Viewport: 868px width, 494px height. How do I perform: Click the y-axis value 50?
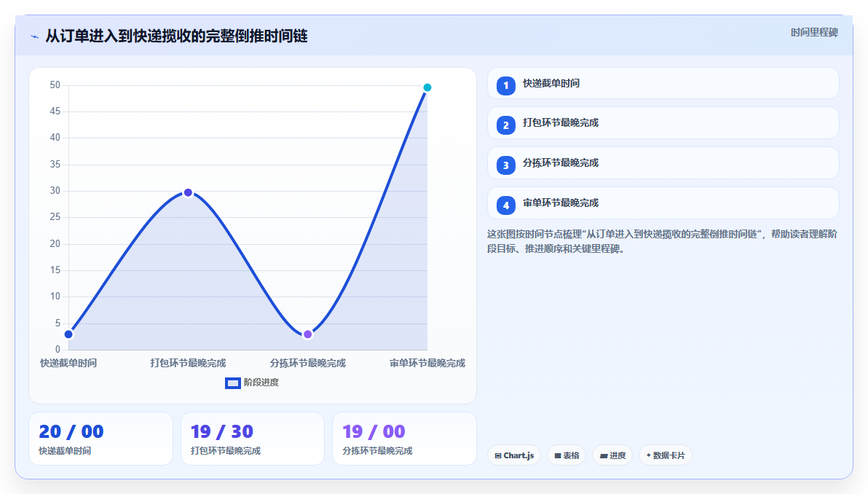click(55, 85)
